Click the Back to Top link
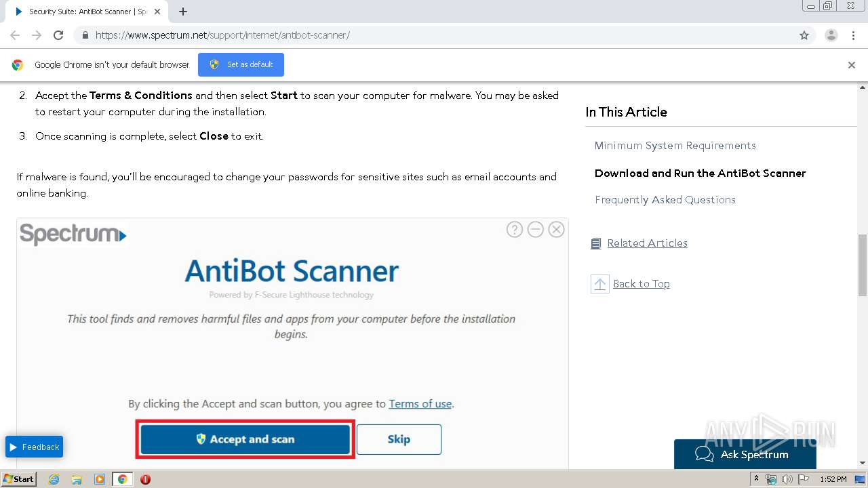Viewport: 868px width, 488px height. 642,284
